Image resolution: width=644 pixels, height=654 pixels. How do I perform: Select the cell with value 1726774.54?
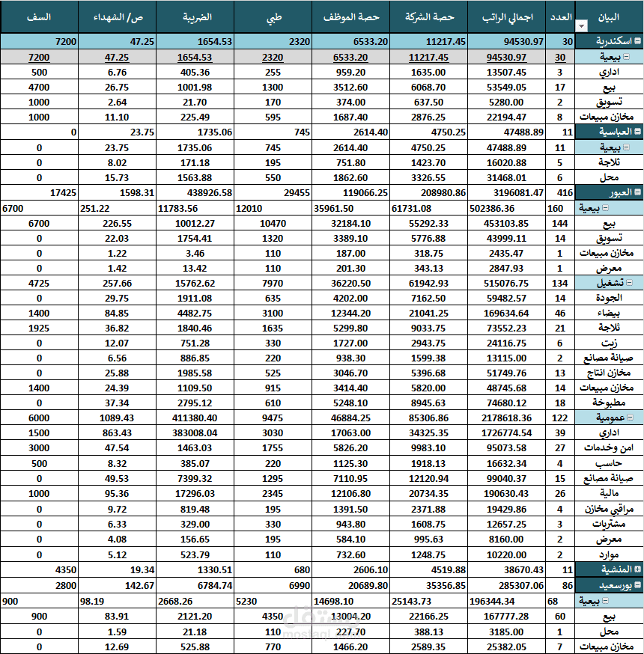507,433
